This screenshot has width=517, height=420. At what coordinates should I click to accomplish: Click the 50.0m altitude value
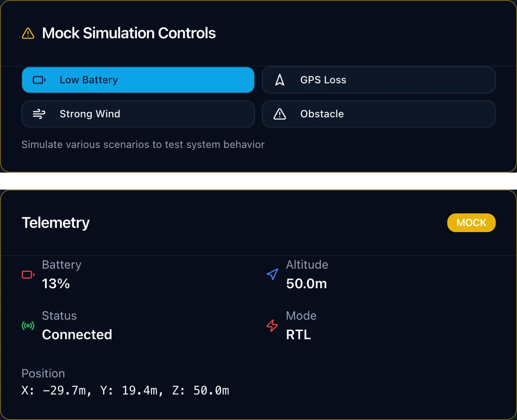[307, 284]
